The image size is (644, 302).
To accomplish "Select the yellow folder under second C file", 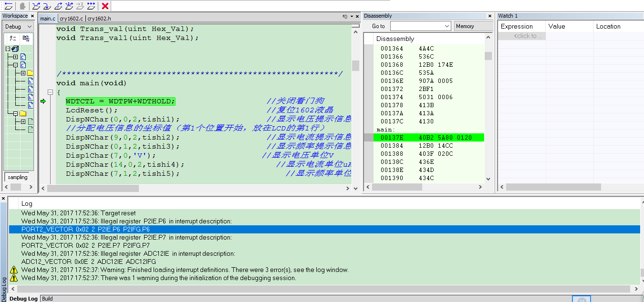I will coord(31,73).
